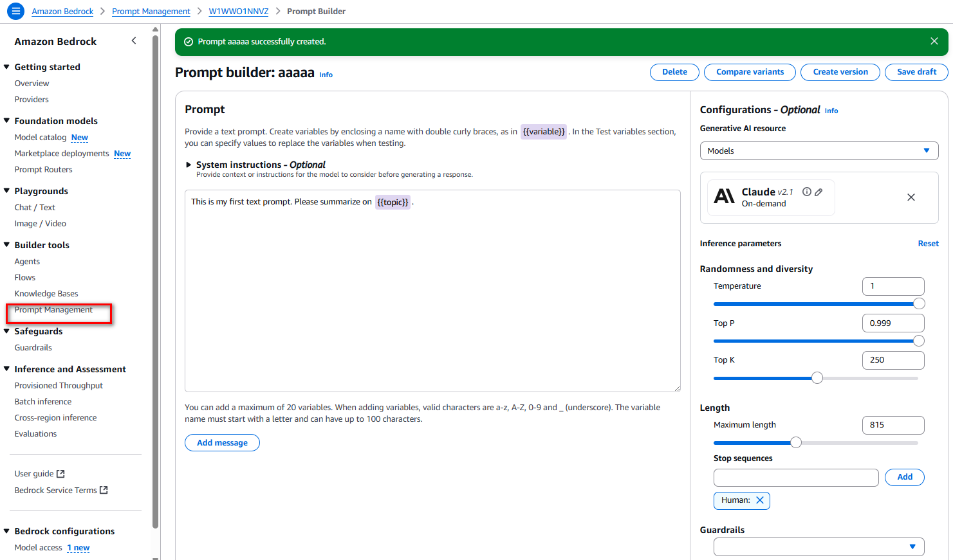Open the Models resource dropdown
The height and width of the screenshot is (560, 953).
coord(819,150)
